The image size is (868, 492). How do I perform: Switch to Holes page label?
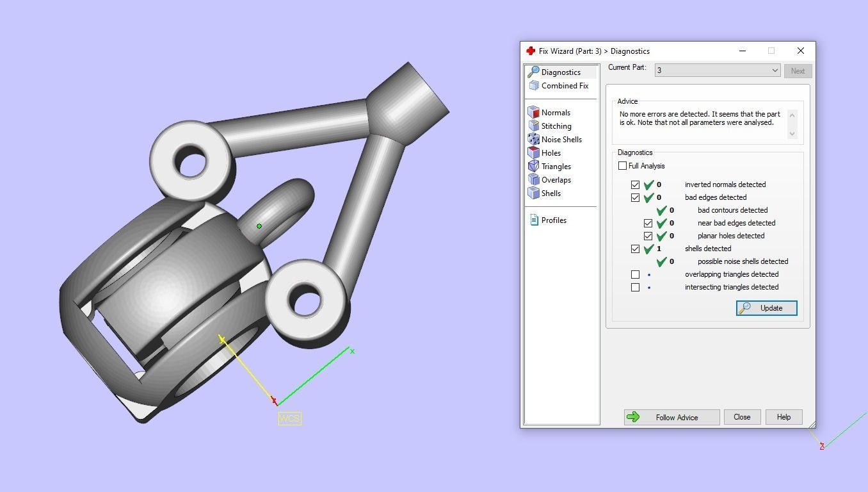point(551,153)
